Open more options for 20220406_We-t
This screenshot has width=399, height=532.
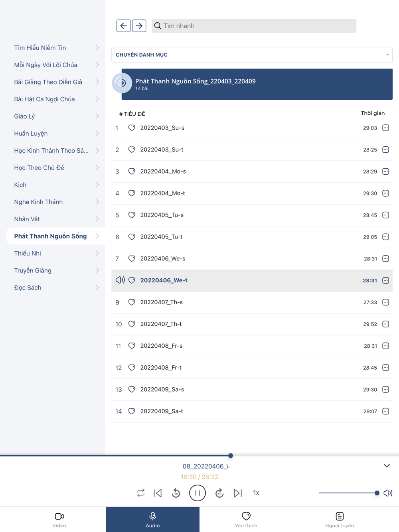[x=385, y=280]
